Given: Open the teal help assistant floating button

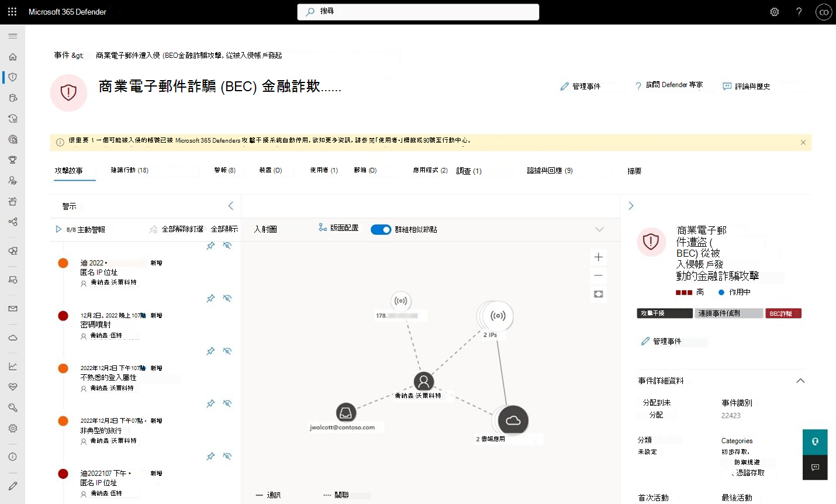Looking at the screenshot, I should click(815, 442).
